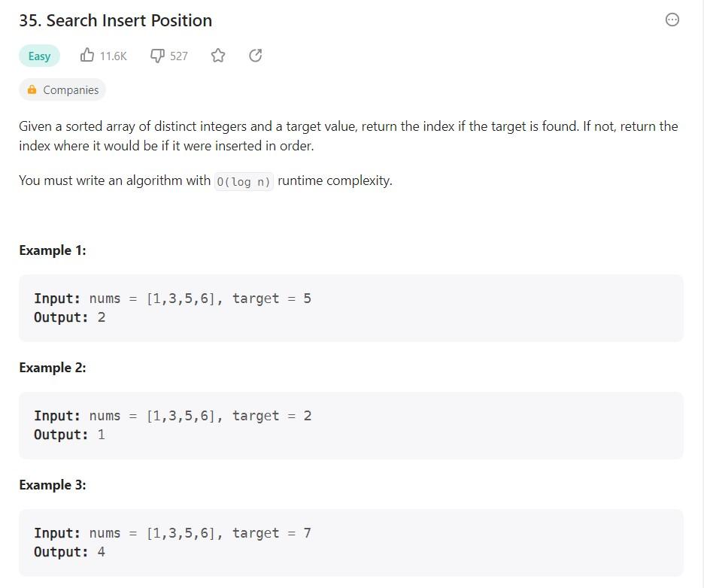Click the 527 dislikes count

pyautogui.click(x=179, y=56)
